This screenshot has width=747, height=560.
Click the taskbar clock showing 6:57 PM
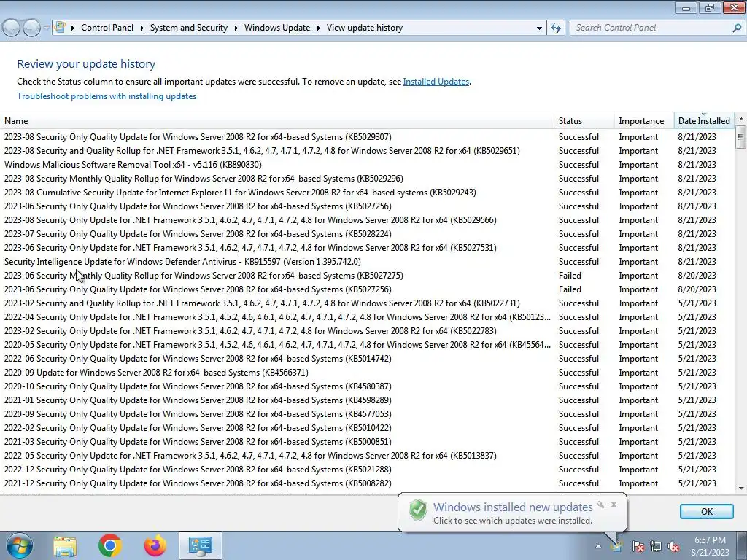pyautogui.click(x=710, y=546)
